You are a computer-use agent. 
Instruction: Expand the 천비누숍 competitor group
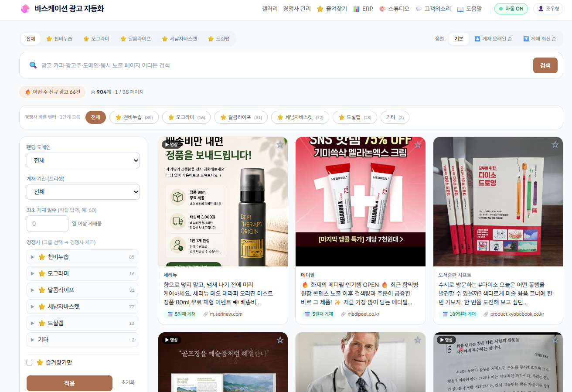click(x=82, y=257)
